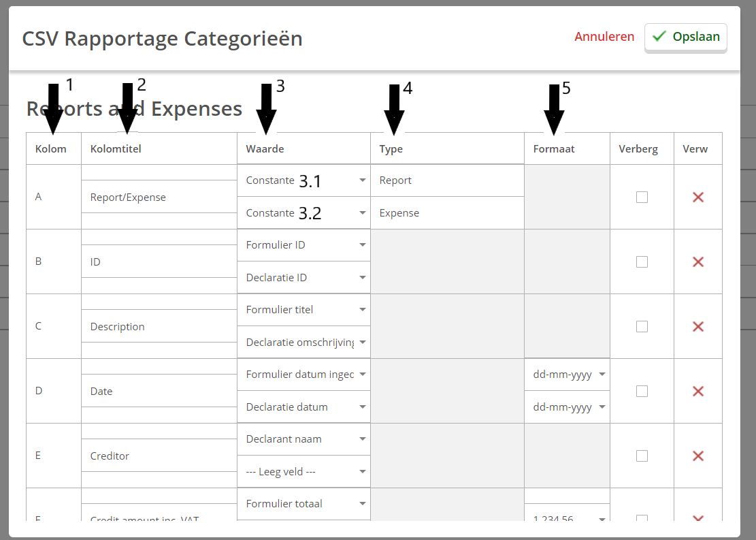The image size is (756, 540).
Task: Check the hide box for Description row
Action: point(642,326)
